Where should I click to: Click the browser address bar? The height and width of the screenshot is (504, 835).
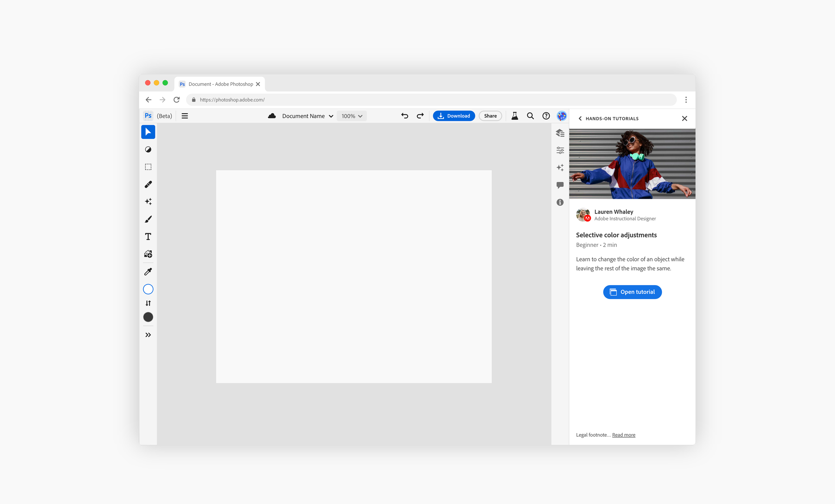(431, 99)
